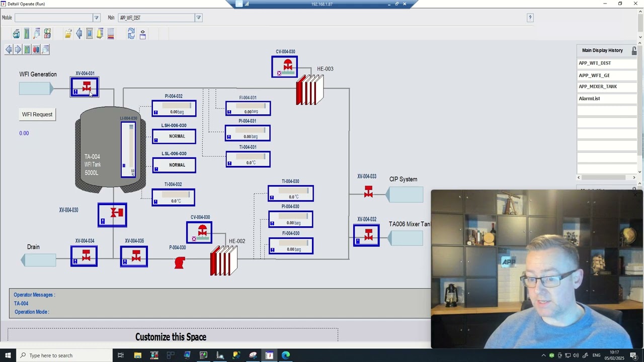
Task: Select the XV-004-032 mixer tank valve
Action: [366, 235]
